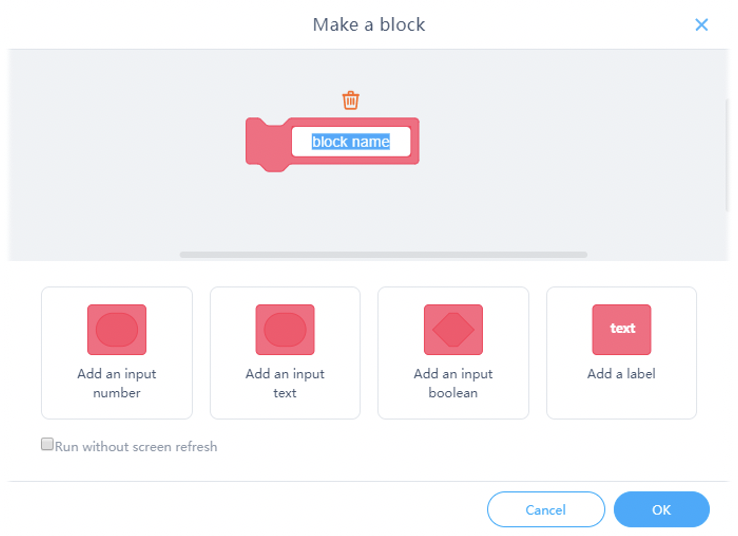Click the text input rounded icon
Viewport: 738px width, 536px height.
285,329
